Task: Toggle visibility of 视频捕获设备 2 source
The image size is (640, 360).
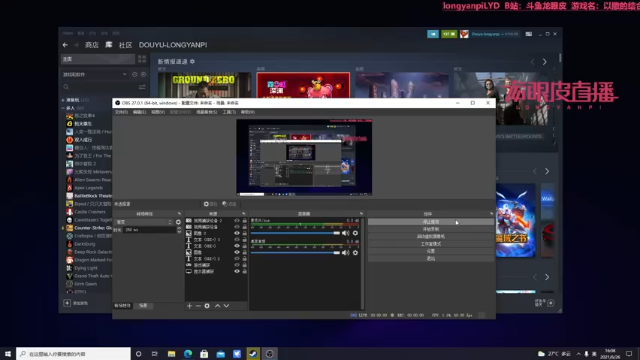Action: [237, 220]
